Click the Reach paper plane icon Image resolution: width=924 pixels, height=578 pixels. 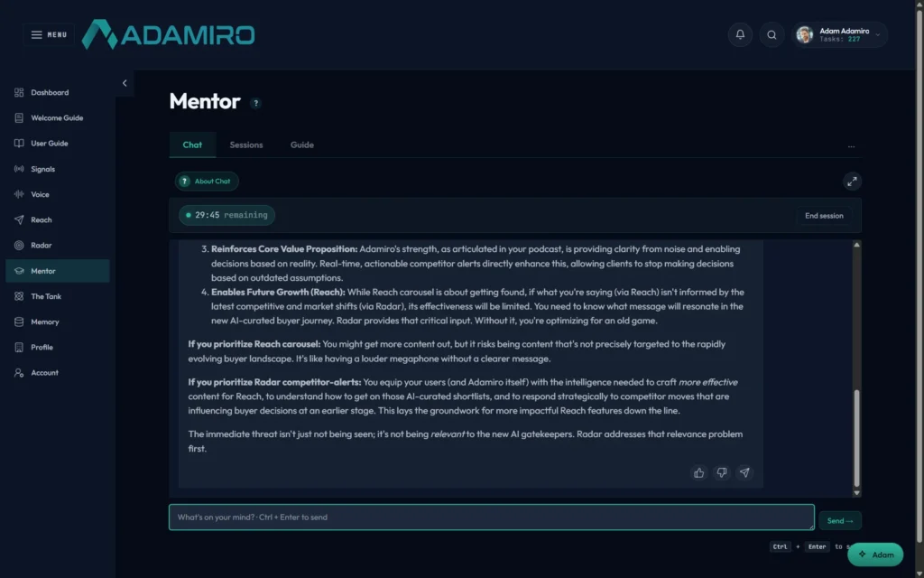point(19,220)
